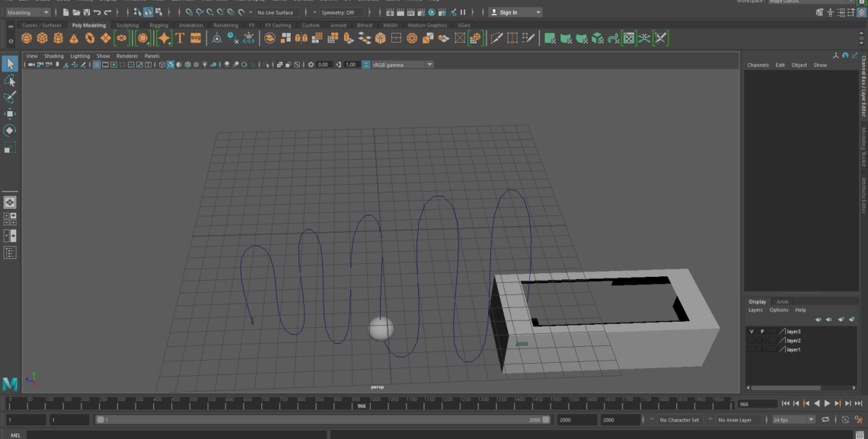The image size is (868, 439).
Task: Click the save scene icon
Action: click(86, 13)
